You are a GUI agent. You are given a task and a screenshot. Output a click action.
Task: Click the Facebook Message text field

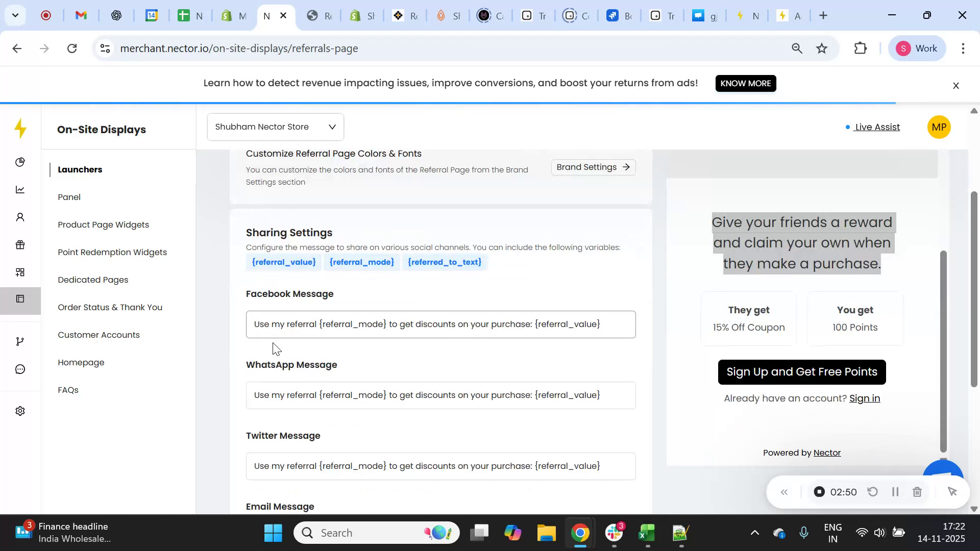click(x=440, y=324)
